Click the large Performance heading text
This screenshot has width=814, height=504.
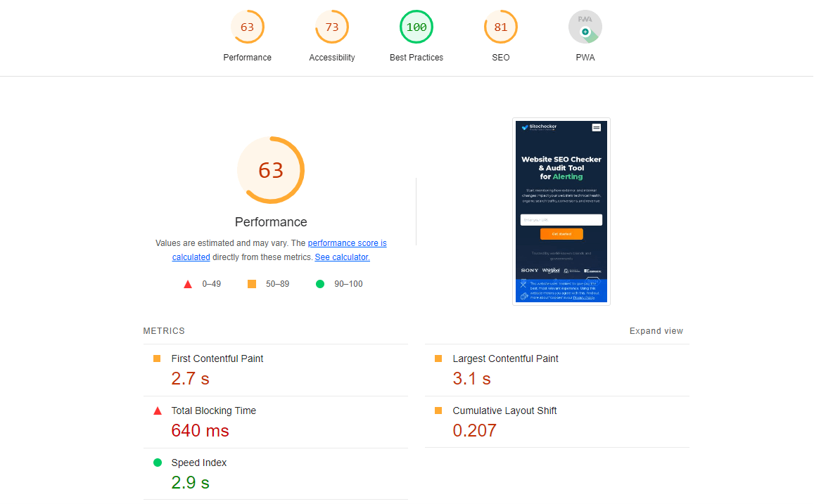[x=271, y=222]
